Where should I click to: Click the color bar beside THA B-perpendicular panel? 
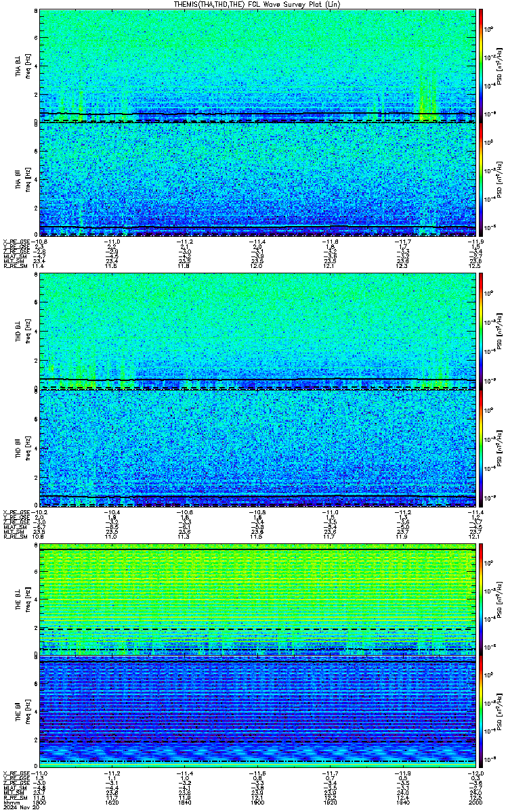coord(481,65)
